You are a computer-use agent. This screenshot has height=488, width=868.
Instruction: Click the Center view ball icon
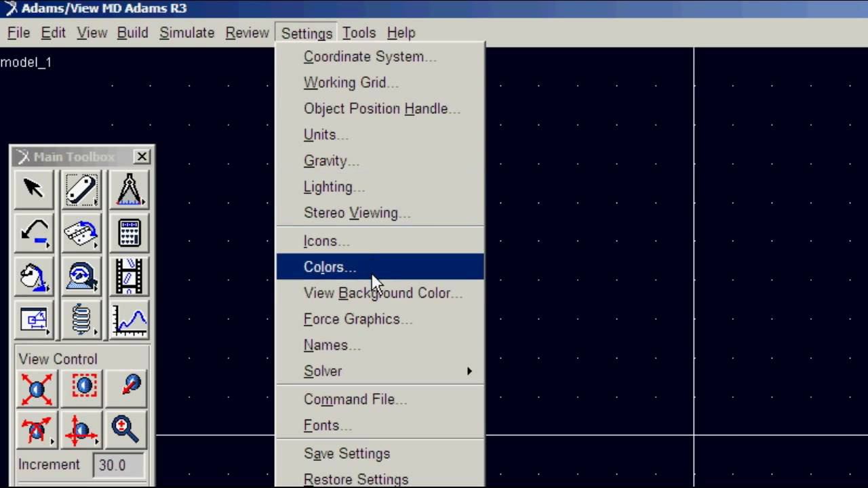126,388
